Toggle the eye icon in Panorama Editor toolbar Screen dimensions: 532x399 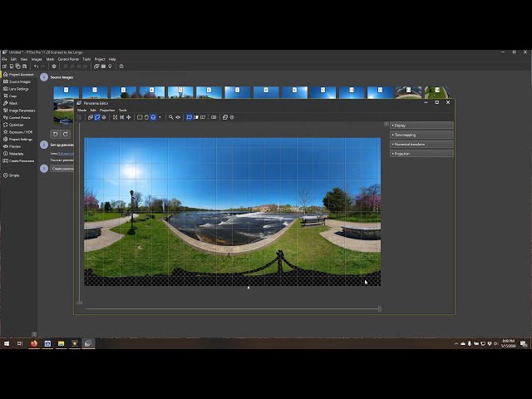178,117
